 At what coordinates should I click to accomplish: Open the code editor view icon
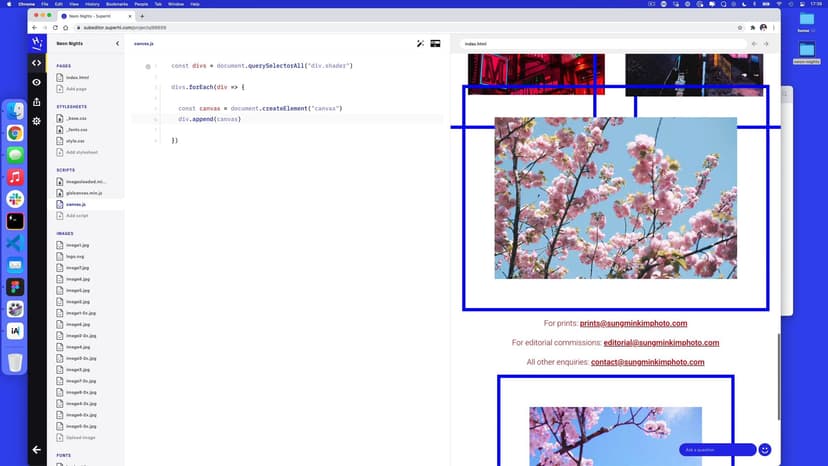coord(37,63)
